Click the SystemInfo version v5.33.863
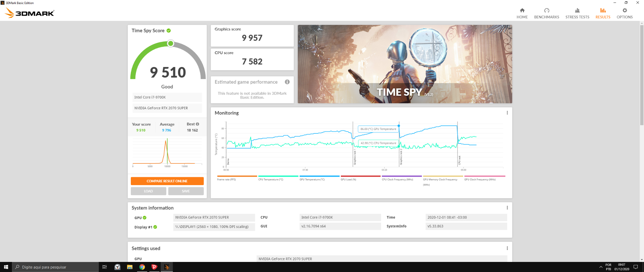 pos(466,226)
